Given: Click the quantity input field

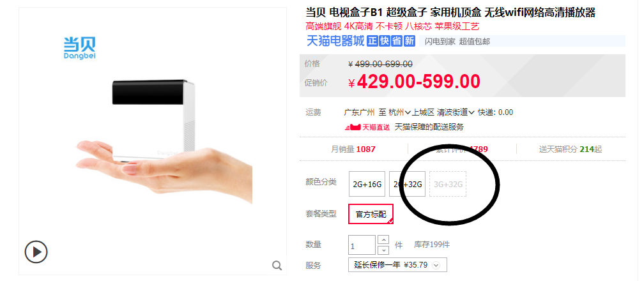Looking at the screenshot, I should [362, 245].
